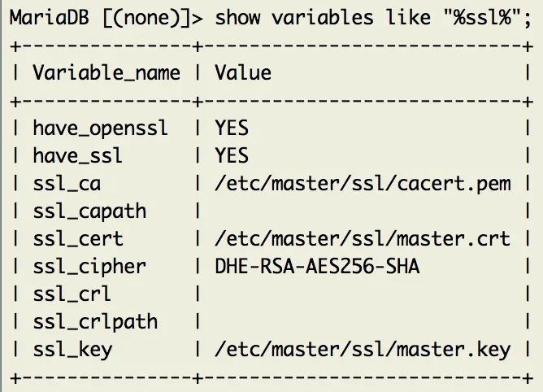Select the ssl_crl variable name
Screen dimensions: 543x392
72,294
